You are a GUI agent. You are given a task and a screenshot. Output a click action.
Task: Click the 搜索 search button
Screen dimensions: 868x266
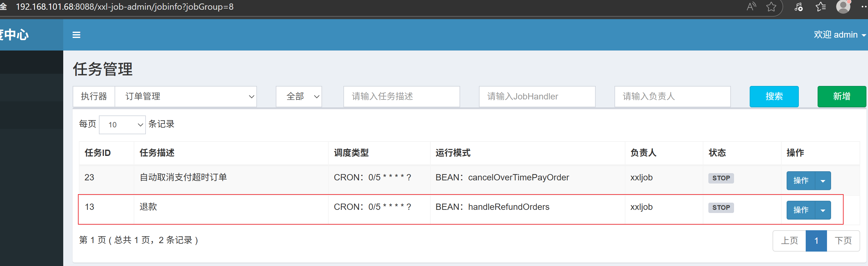[774, 97]
